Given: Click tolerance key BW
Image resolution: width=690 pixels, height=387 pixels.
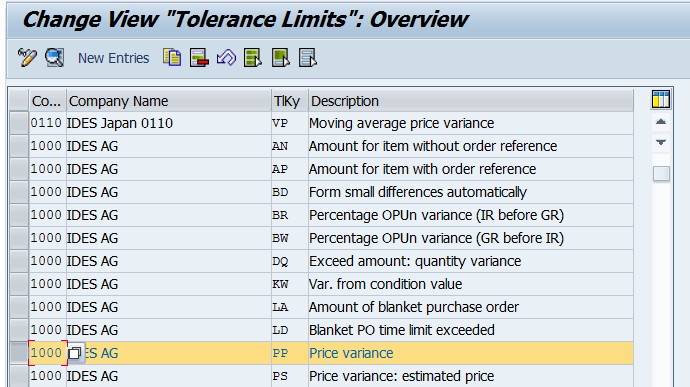Looking at the screenshot, I should [x=280, y=238].
